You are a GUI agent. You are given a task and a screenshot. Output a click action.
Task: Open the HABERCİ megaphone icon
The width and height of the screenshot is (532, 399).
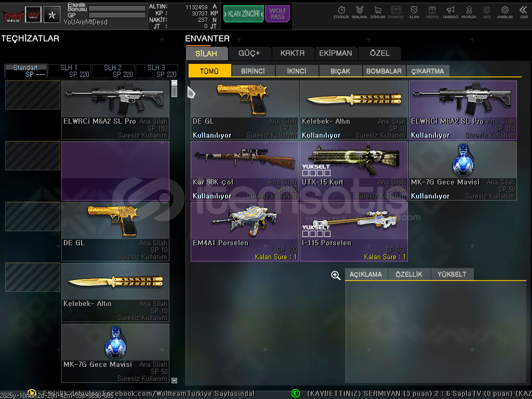[450, 12]
